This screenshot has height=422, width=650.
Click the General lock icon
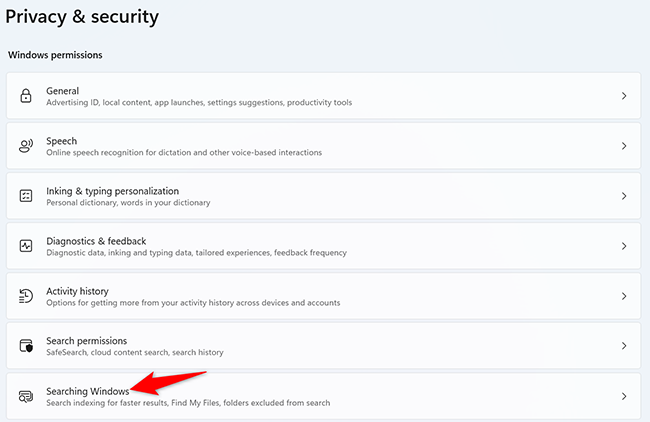click(x=26, y=96)
